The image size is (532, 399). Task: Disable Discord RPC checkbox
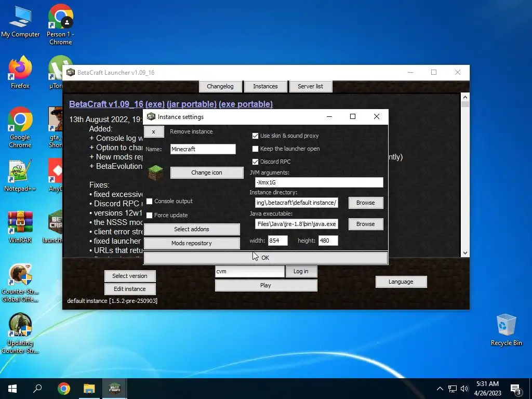tap(255, 162)
